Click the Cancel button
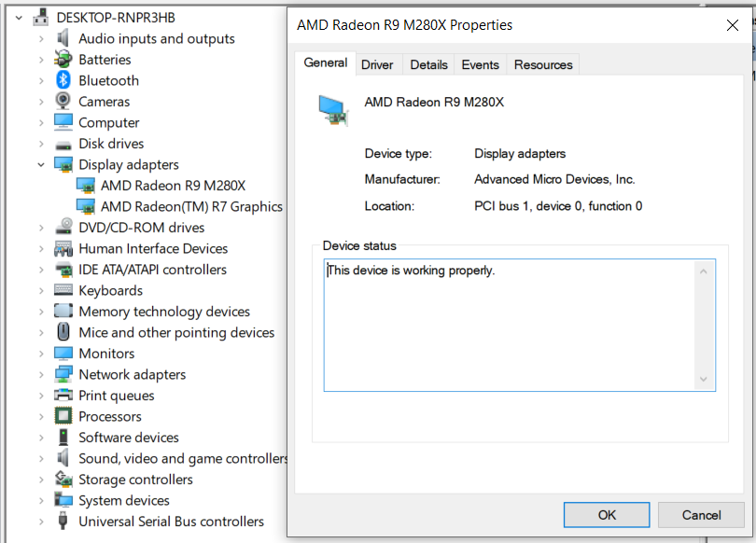Screen dimensions: 756x543 [701, 515]
